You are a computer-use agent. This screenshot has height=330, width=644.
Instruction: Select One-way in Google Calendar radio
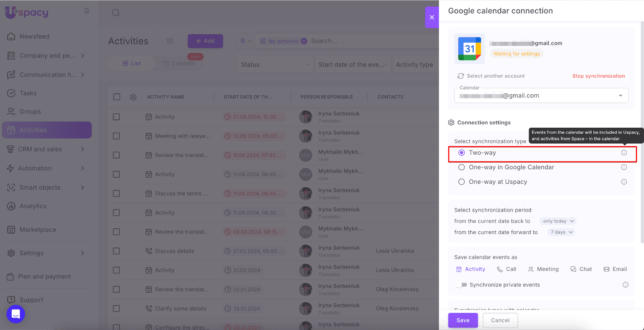tap(462, 167)
